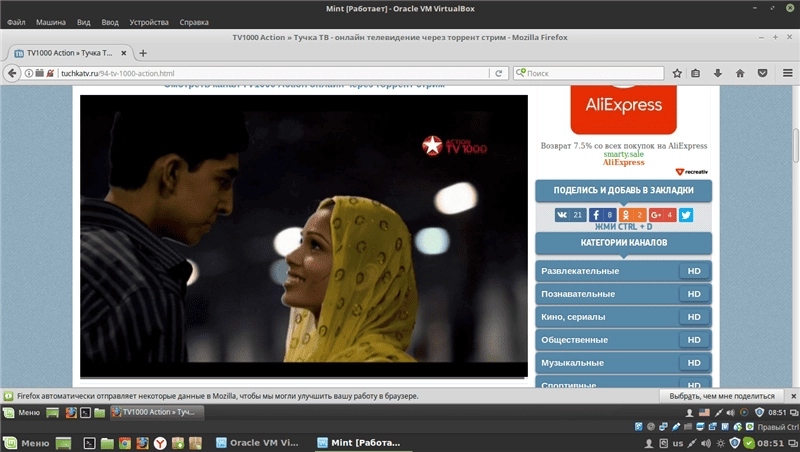Reload the page with the refresh arrow
Viewport: 800px width, 452px height.
498,73
